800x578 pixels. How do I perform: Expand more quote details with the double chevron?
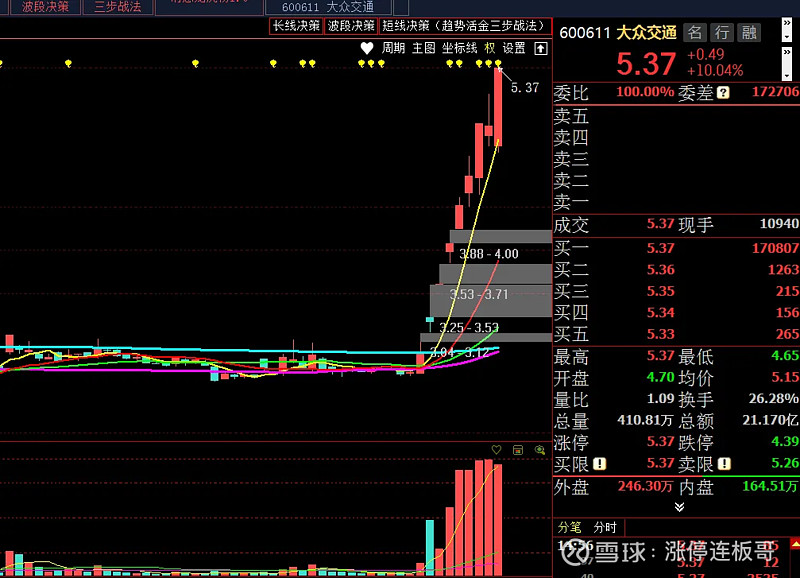[x=679, y=507]
